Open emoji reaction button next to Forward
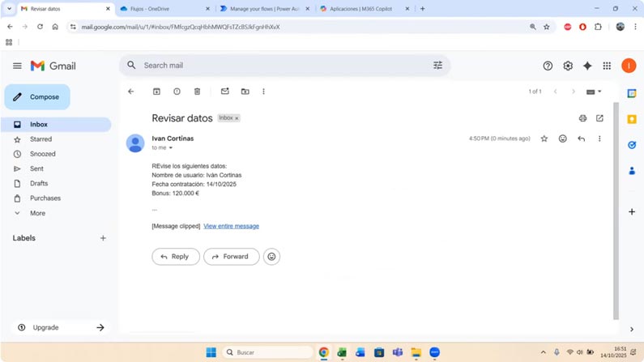 (271, 257)
